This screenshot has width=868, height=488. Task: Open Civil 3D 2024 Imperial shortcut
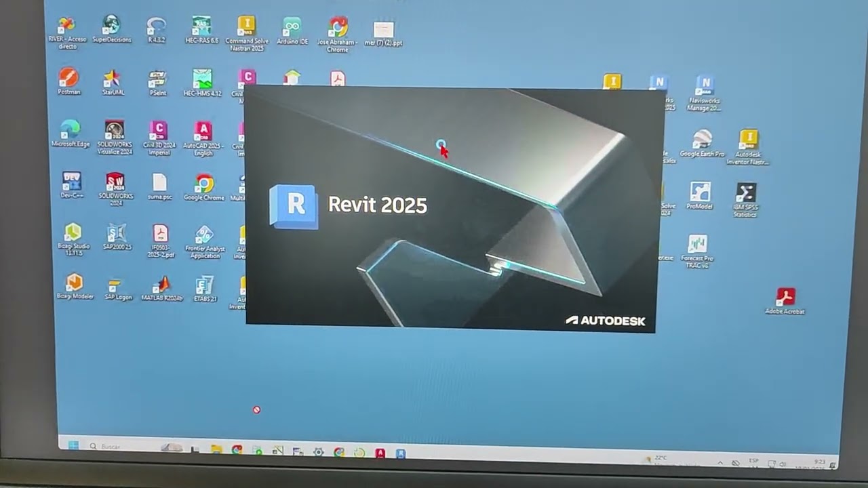click(x=159, y=138)
